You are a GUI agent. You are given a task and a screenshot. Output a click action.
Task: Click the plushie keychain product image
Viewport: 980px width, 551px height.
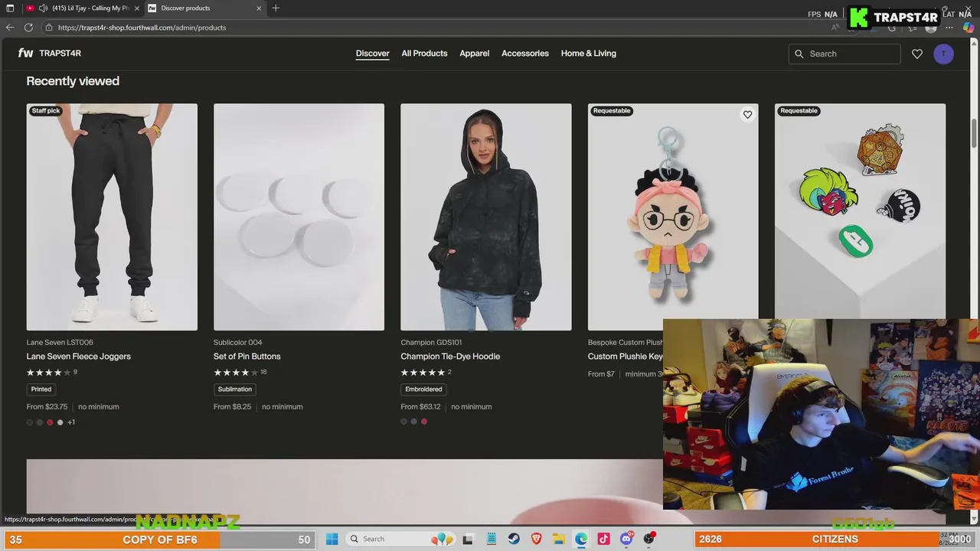pyautogui.click(x=673, y=217)
